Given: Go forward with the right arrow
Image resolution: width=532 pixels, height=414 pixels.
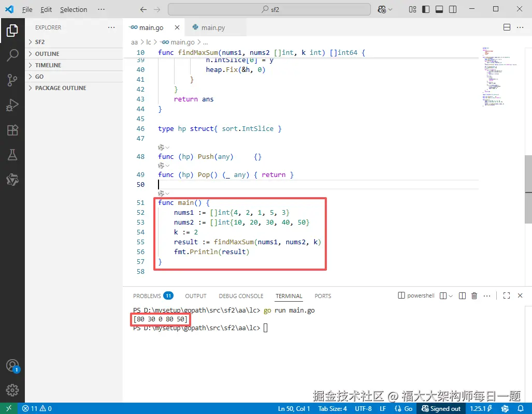Looking at the screenshot, I should click(157, 9).
